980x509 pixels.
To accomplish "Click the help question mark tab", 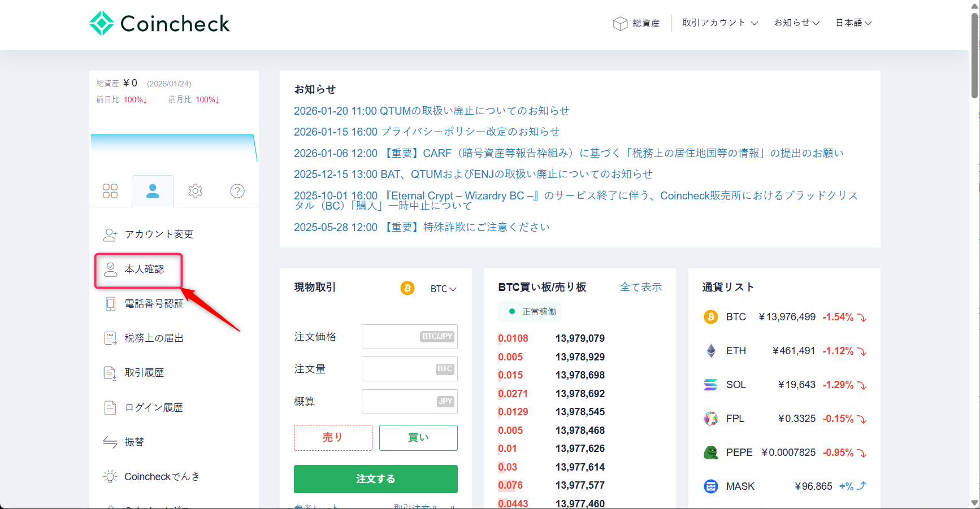I will (x=237, y=191).
